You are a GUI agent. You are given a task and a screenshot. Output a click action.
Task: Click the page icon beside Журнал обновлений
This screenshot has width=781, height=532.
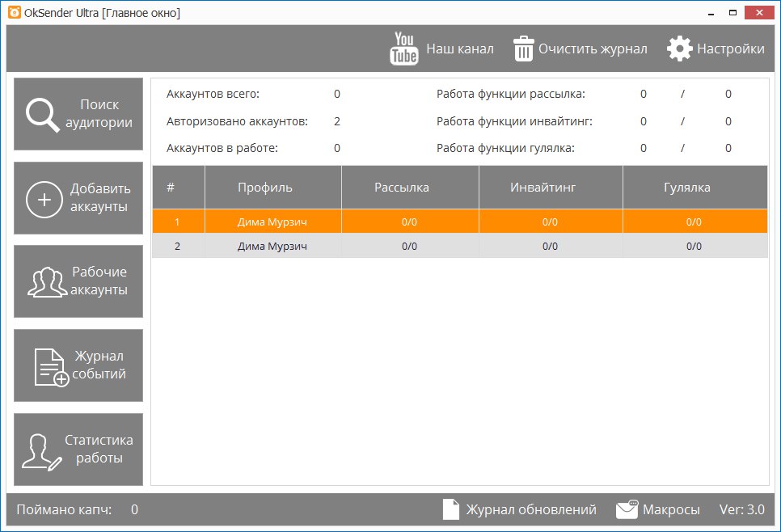pyautogui.click(x=451, y=509)
